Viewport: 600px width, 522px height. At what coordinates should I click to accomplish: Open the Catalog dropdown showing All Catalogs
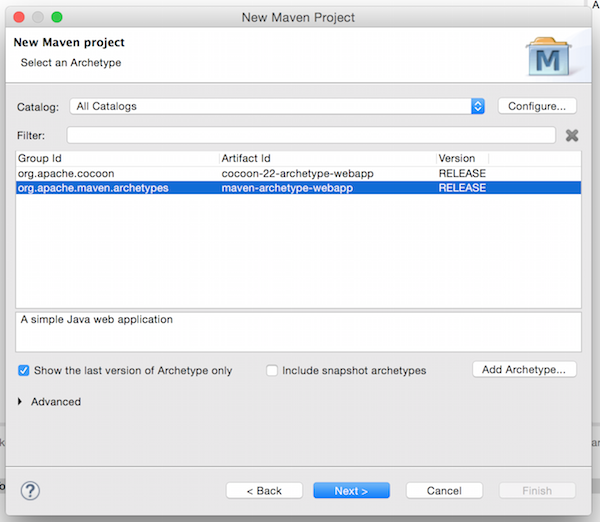(x=277, y=106)
